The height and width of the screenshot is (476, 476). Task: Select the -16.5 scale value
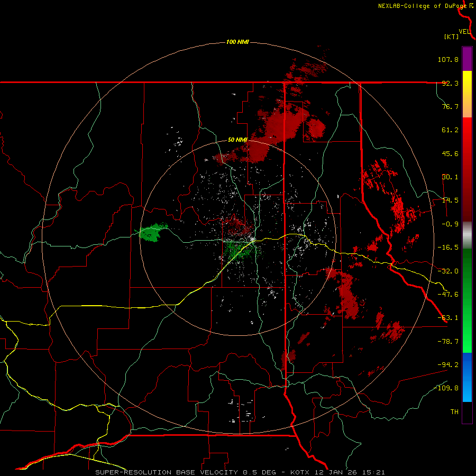tap(448, 248)
